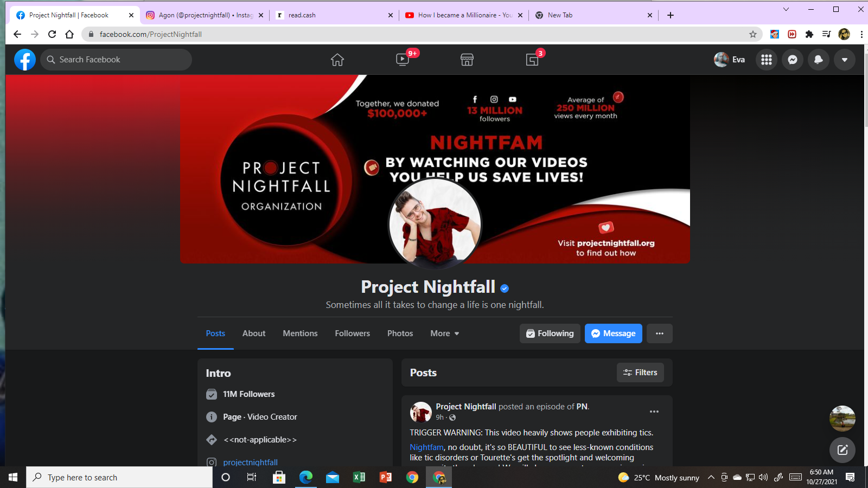
Task: Open the floating chat head contact
Action: (843, 419)
